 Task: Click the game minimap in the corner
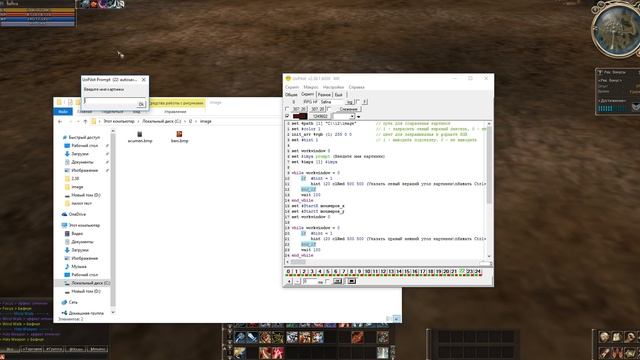[617, 29]
